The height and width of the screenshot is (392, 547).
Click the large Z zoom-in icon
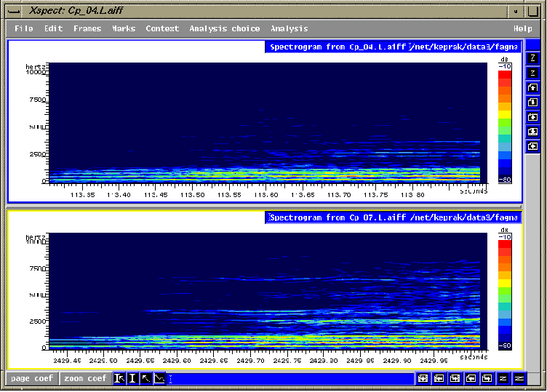pyautogui.click(x=532, y=58)
